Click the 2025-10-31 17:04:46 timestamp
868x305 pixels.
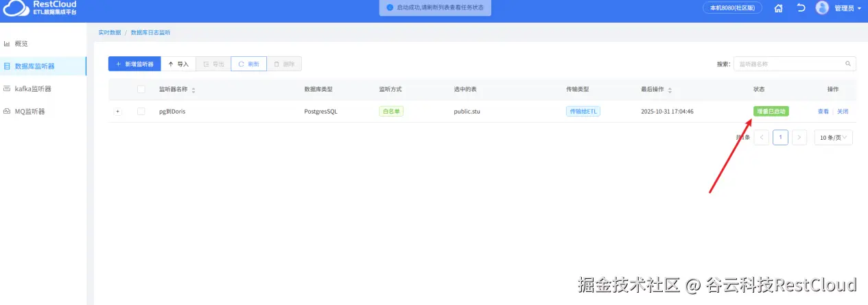pyautogui.click(x=667, y=111)
